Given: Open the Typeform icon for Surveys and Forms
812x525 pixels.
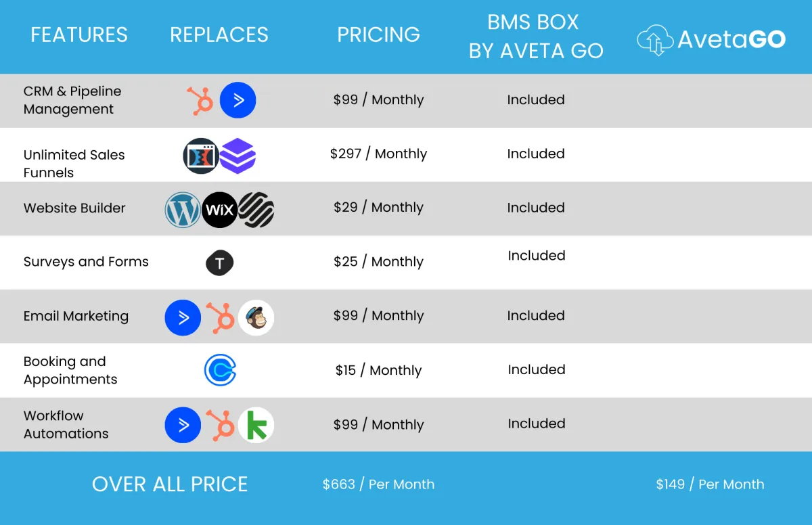Looking at the screenshot, I should pos(219,262).
